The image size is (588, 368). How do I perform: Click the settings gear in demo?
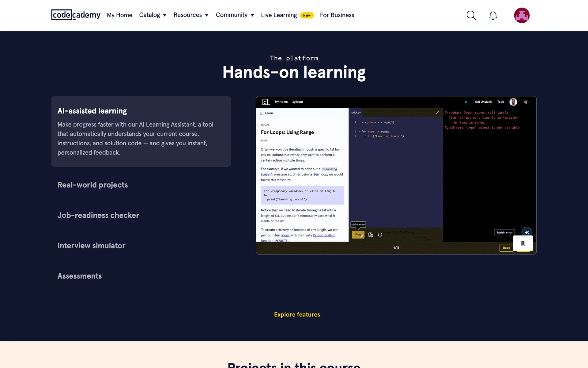pos(526,102)
